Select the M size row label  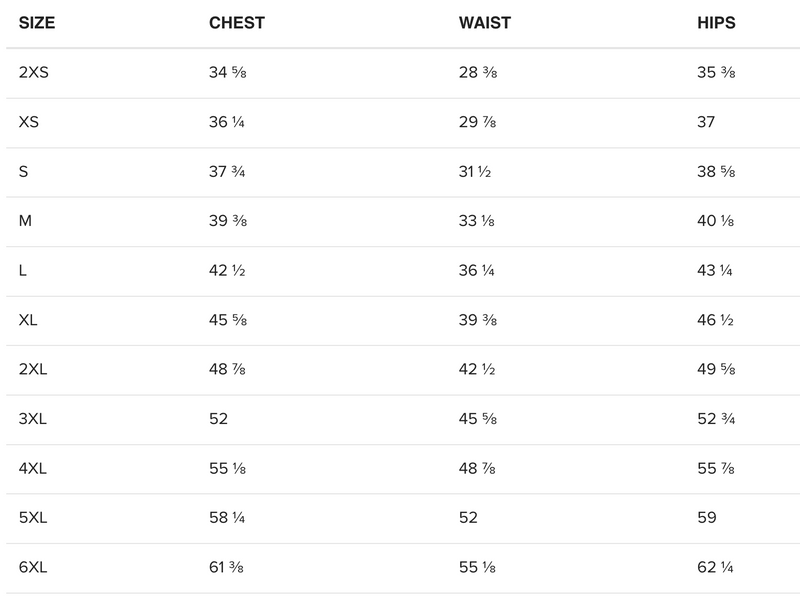[25, 221]
